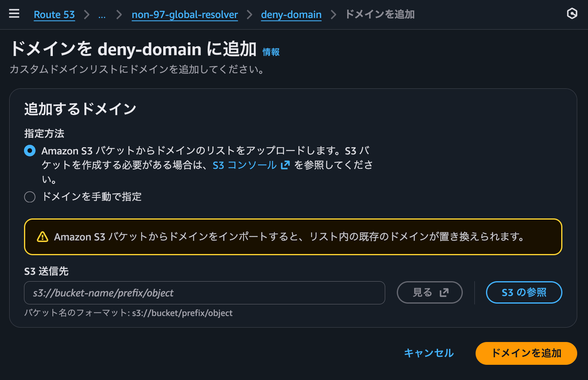This screenshot has height=380, width=588.
Task: Click the S3 bucket upload option label
Action: coord(160,151)
